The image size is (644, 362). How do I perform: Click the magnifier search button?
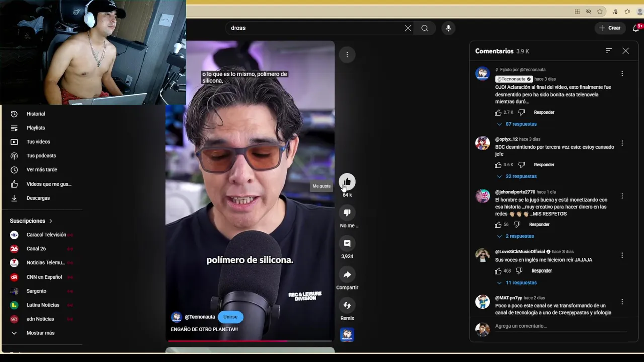(425, 28)
